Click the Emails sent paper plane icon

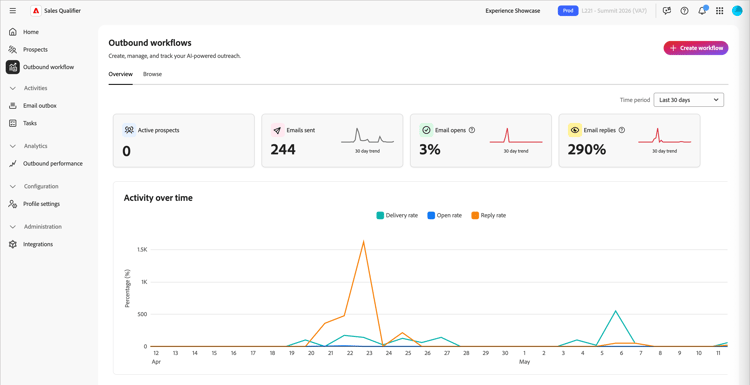click(277, 130)
